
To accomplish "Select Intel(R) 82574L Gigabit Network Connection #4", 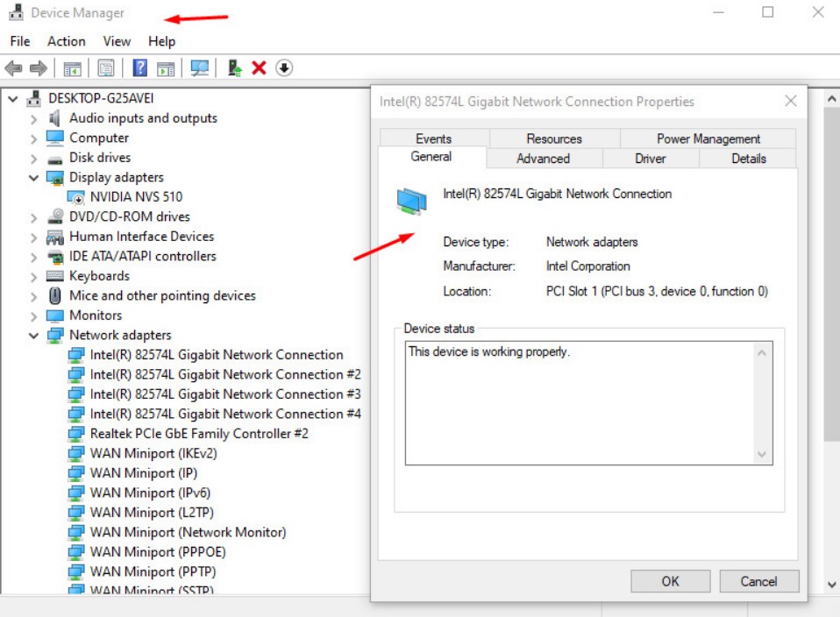I will tap(225, 414).
